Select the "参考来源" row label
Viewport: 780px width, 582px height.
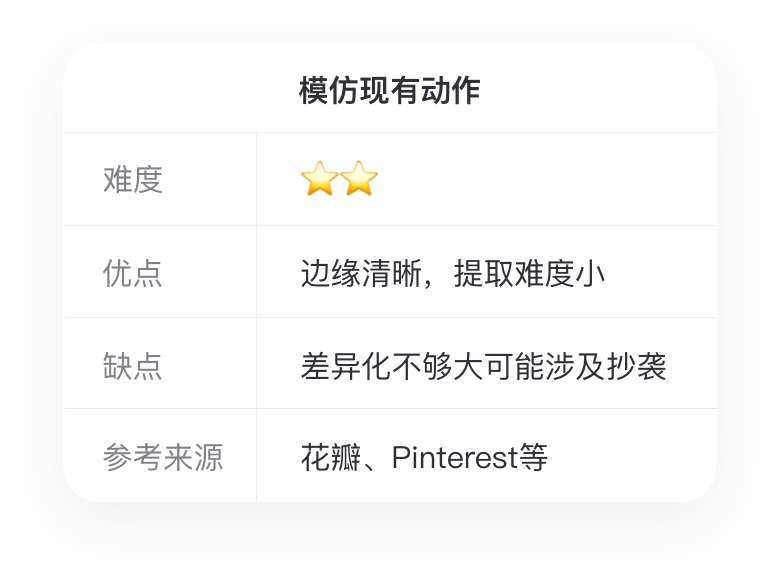(x=163, y=457)
